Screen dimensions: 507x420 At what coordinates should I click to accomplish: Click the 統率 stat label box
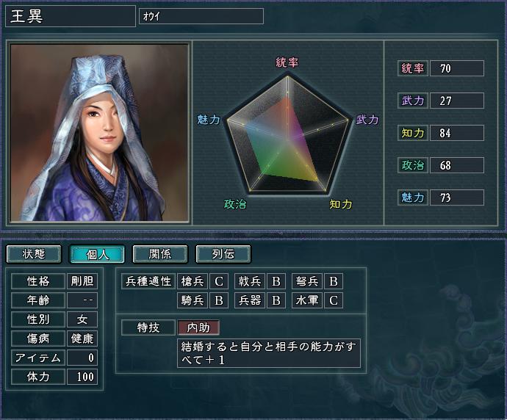coord(413,68)
